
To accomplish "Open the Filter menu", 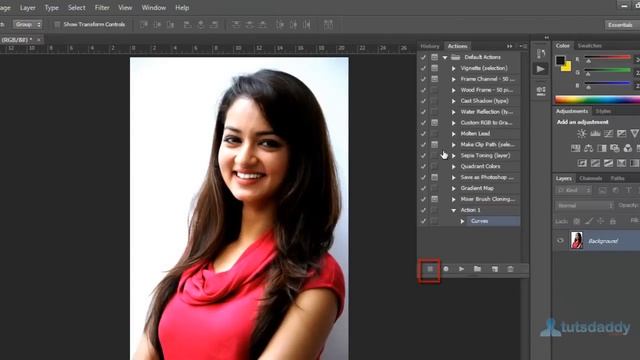I will coord(102,7).
